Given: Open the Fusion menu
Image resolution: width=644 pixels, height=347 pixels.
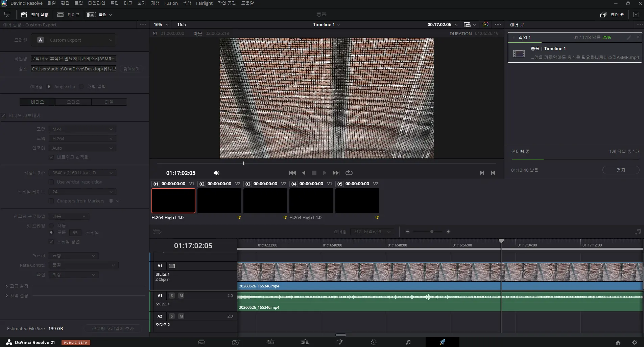Looking at the screenshot, I should (171, 3).
